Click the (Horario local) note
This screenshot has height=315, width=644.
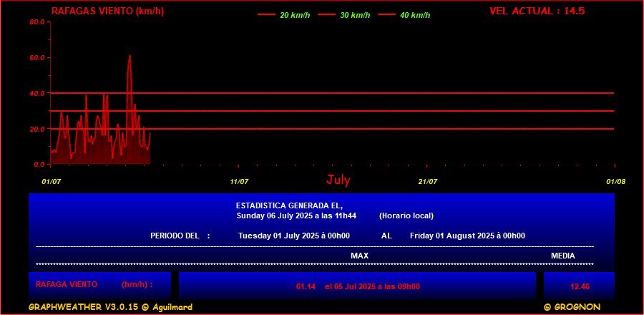pyautogui.click(x=406, y=215)
